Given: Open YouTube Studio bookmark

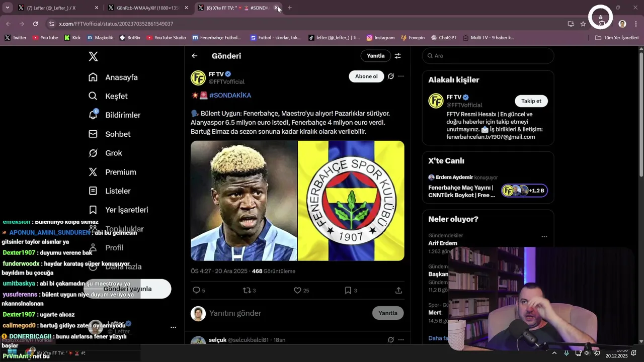Looking at the screenshot, I should pyautogui.click(x=166, y=38).
